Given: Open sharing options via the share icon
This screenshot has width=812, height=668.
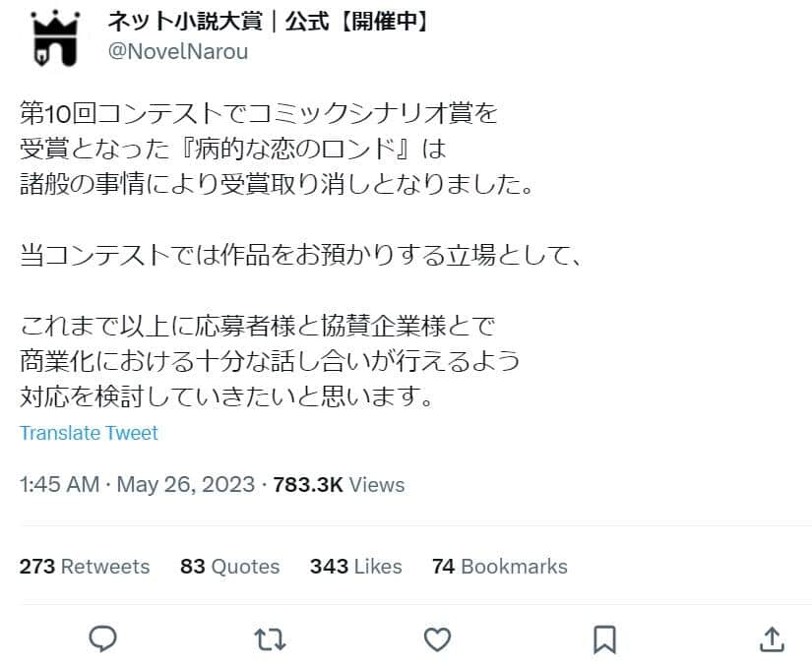Looking at the screenshot, I should (773, 638).
